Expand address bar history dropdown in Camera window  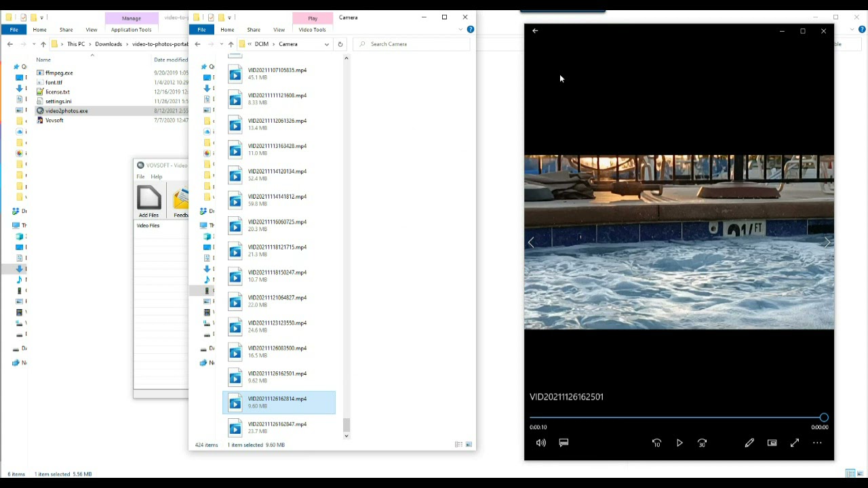pos(327,44)
